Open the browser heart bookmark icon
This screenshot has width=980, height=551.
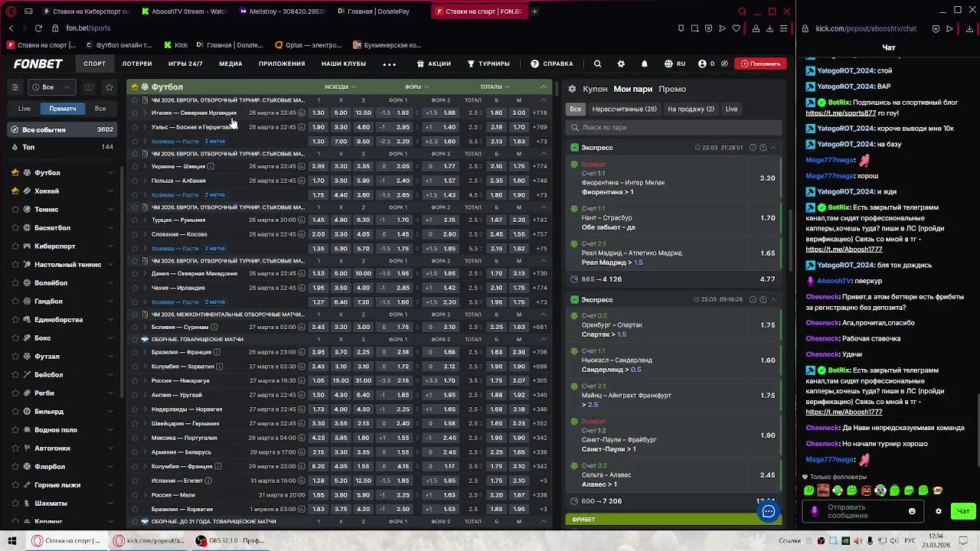click(737, 28)
